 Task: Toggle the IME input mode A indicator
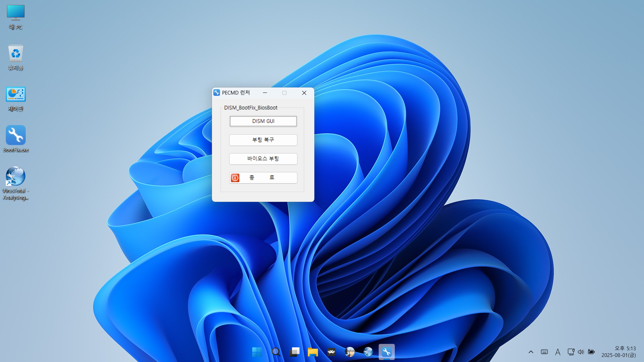pos(557,352)
